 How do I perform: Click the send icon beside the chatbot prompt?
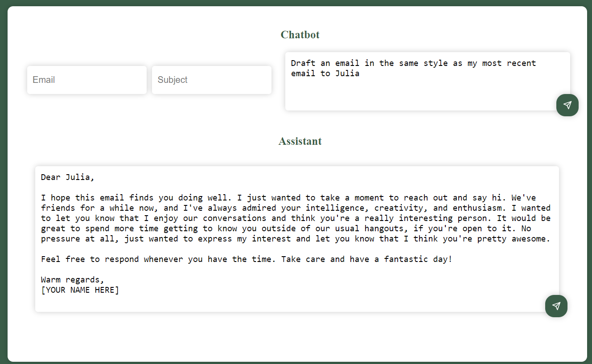pos(567,105)
